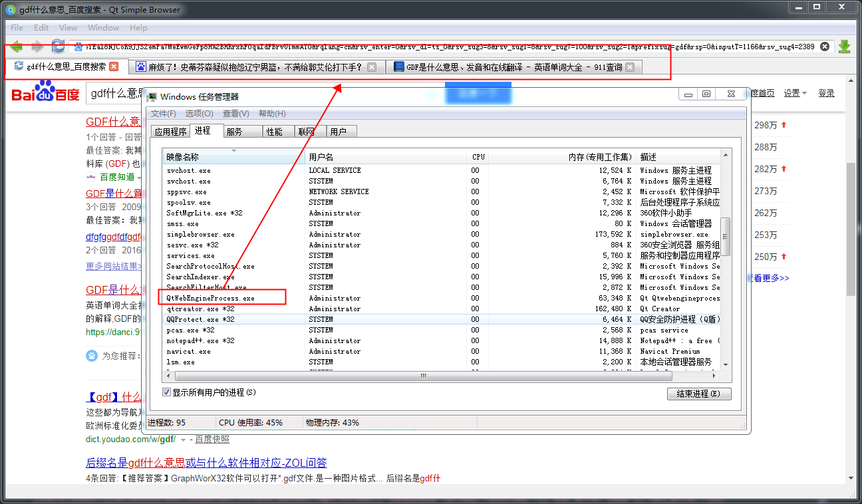Screen dimensions: 862x504
Task: Click the browser page vertical scrollbar thumb
Action: pos(851,229)
